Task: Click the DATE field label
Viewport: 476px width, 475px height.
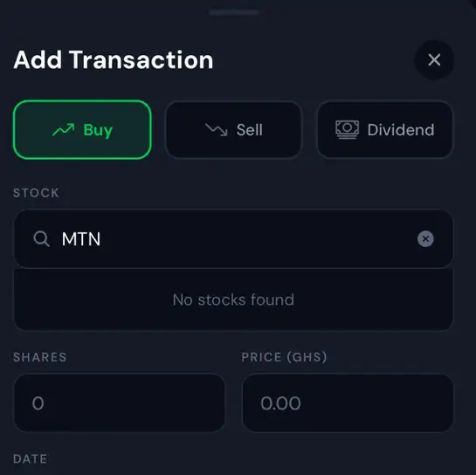Action: tap(30, 459)
